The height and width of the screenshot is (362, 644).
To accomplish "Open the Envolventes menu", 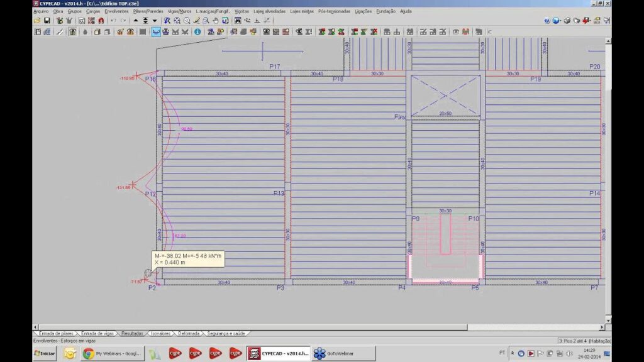I will click(116, 11).
